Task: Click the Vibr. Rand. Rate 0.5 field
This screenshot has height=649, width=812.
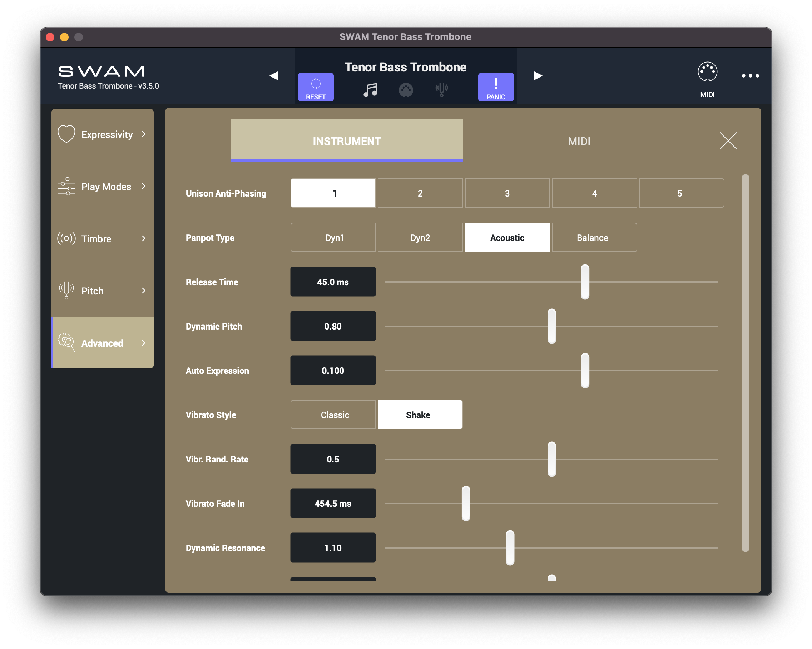Action: click(333, 459)
